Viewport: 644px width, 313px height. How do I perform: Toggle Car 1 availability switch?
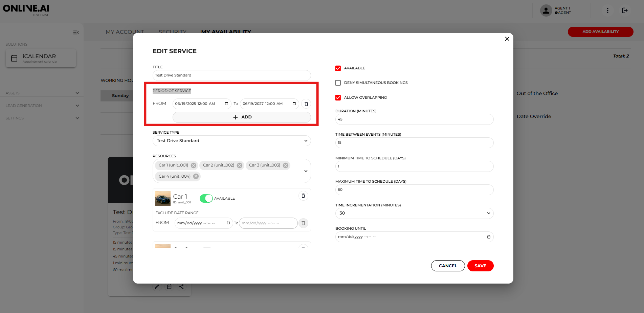pyautogui.click(x=206, y=198)
